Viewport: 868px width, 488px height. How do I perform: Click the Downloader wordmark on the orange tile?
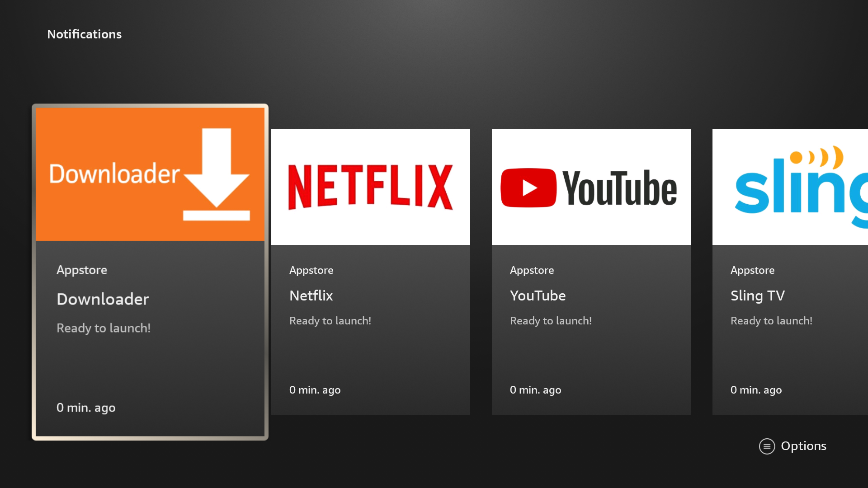coord(114,174)
